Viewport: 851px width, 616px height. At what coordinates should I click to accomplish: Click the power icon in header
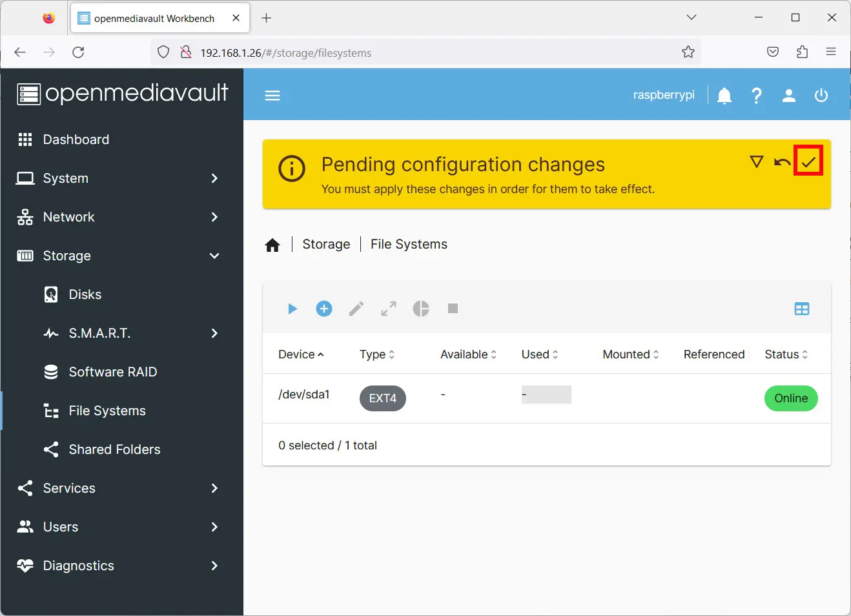tap(821, 96)
